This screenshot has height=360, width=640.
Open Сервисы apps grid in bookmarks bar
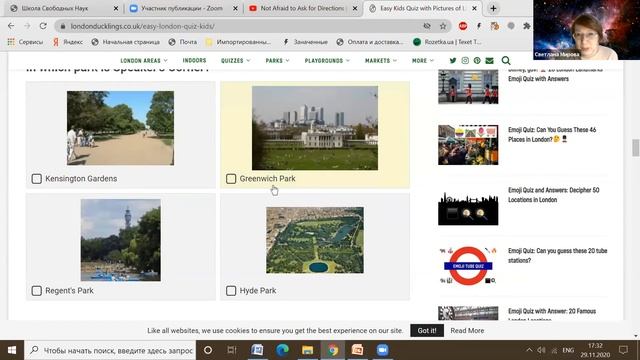[x=25, y=42]
